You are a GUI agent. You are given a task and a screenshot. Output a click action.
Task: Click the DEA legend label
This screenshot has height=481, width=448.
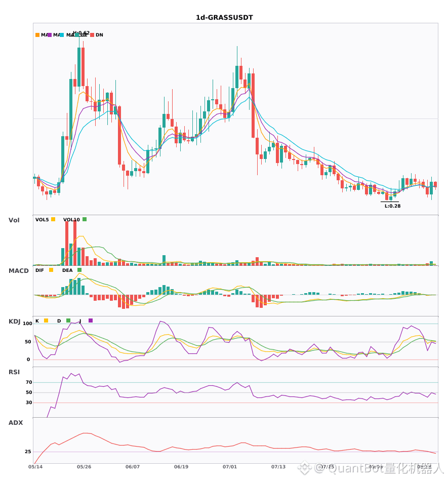[67, 270]
